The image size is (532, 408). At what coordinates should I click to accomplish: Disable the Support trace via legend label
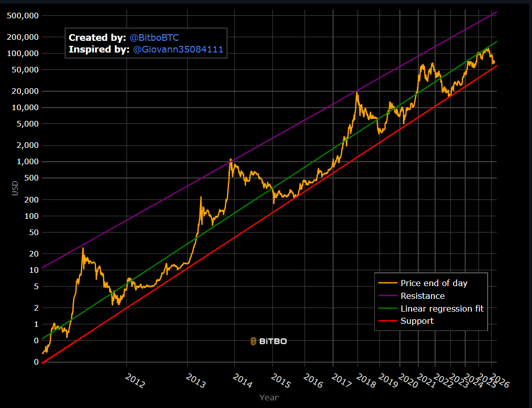(x=417, y=321)
